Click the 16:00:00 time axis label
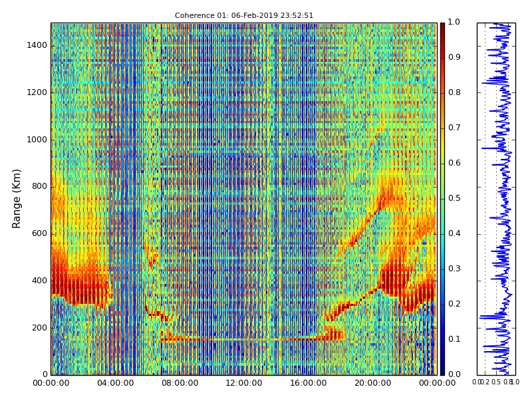Screen dimensions: 532x399 coord(309,383)
